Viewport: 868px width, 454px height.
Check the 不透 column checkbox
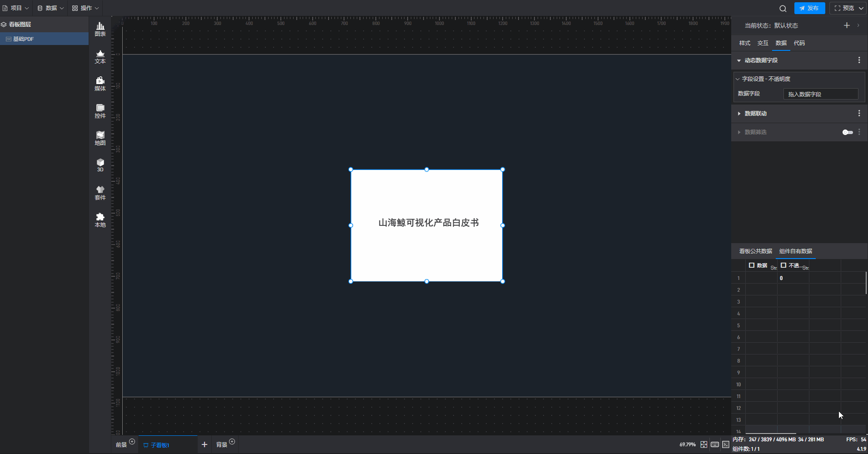click(x=783, y=265)
